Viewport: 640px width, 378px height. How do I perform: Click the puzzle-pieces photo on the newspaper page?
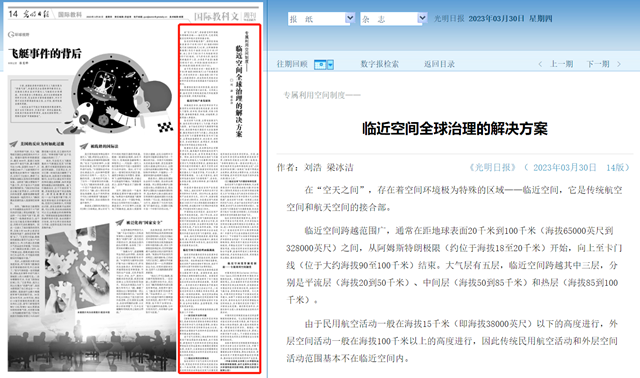(78, 270)
